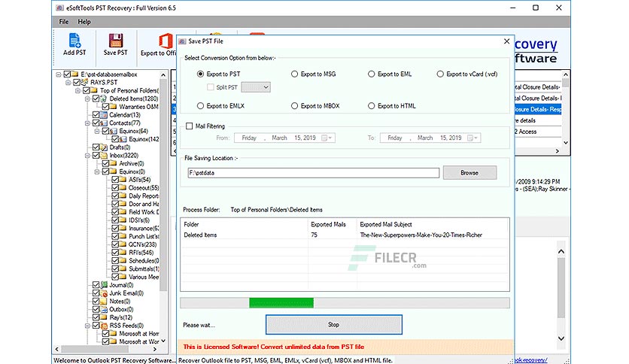
Task: Click the Ray's(12) folder icon
Action: 104,317
